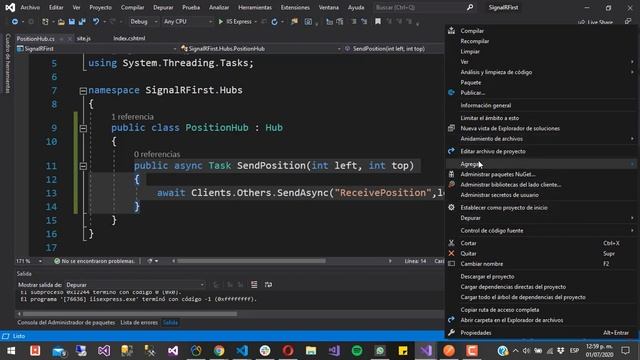Open the Extensiones menu
640x360 pixels.
pos(295,7)
